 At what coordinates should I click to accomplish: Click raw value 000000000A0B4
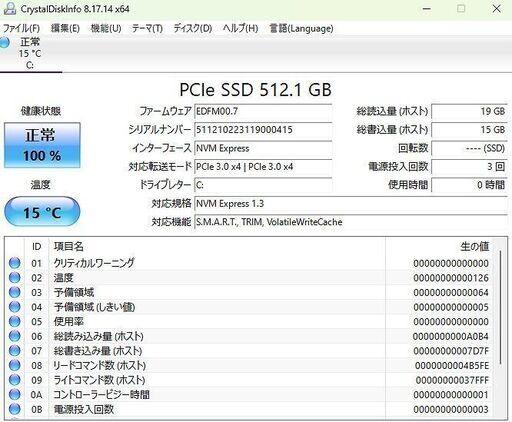[x=451, y=336]
